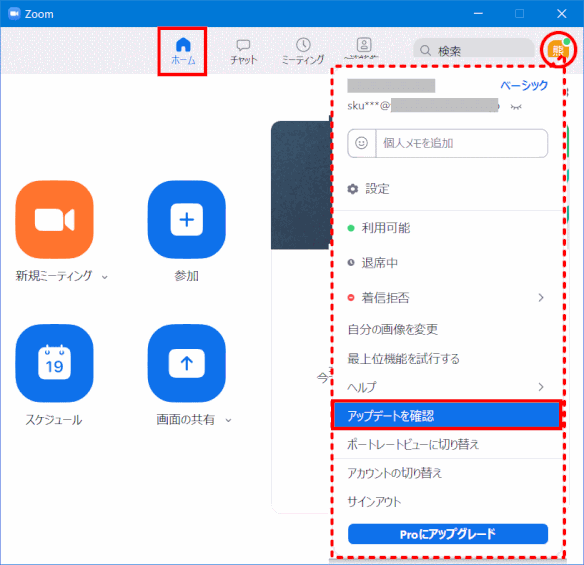Viewport: 584px width, 565px height.
Task: Click the 参加 plus icon
Action: (x=187, y=220)
